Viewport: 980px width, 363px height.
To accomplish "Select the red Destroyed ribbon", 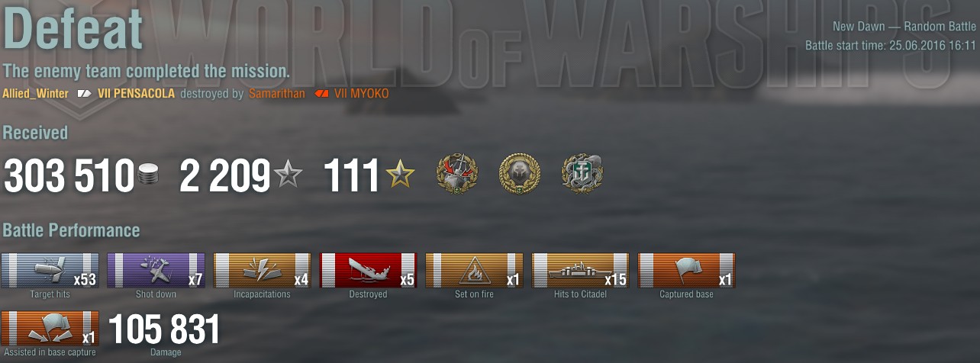I will 368,271.
